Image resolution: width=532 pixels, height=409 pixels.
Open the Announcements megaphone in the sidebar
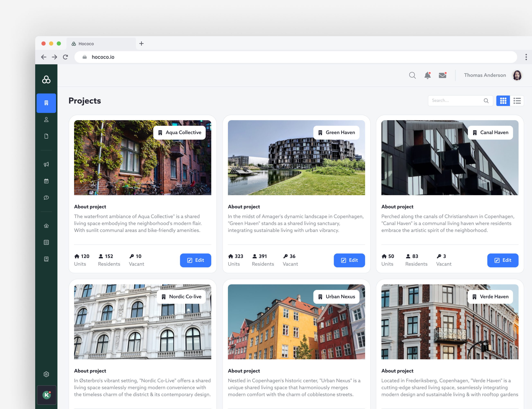click(46, 164)
